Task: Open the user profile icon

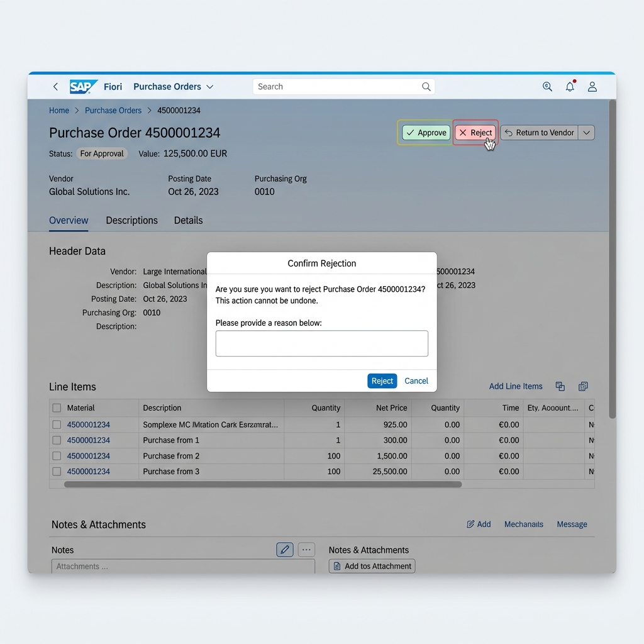Action: tap(592, 87)
